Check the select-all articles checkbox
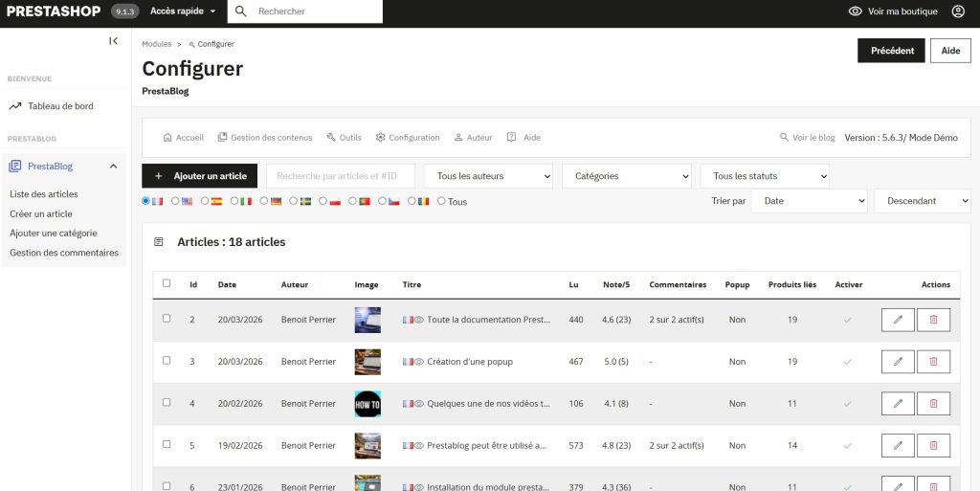 tap(167, 283)
